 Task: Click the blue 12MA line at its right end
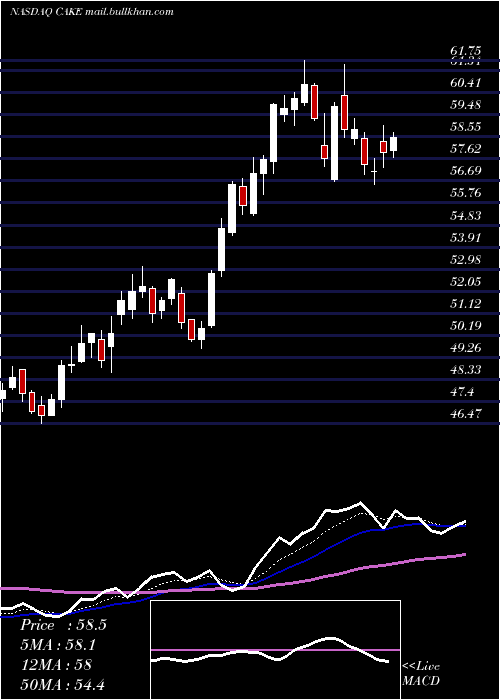click(463, 526)
